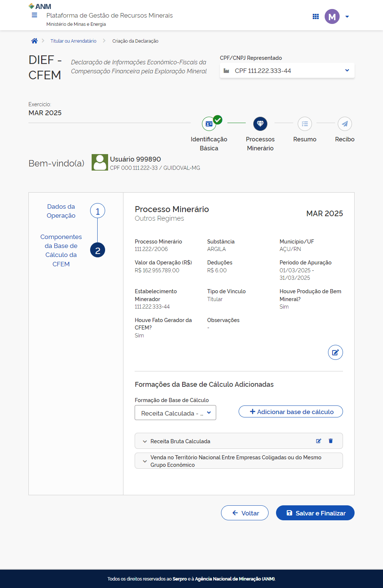
Task: Open the user account dropdown arrow
Action: coord(347,16)
